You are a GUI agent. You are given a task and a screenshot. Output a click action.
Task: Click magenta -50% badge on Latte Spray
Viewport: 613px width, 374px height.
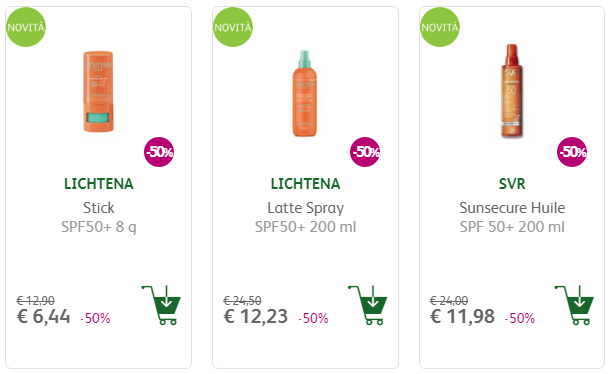(x=365, y=152)
